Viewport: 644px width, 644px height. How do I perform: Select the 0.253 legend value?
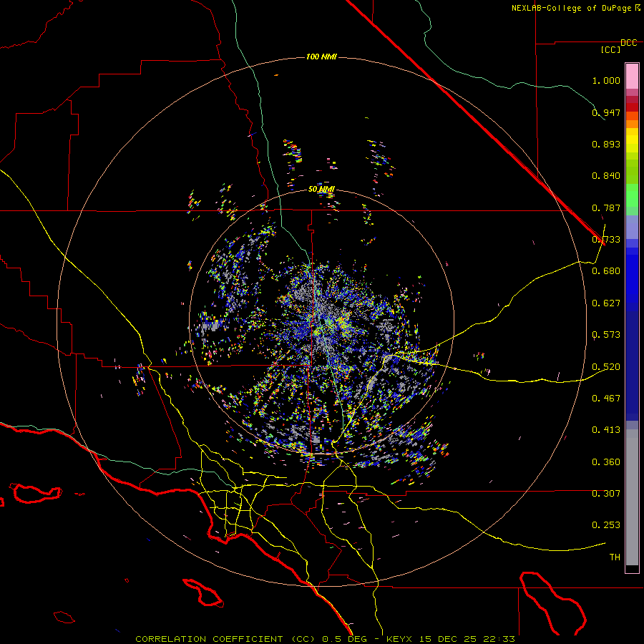pyautogui.click(x=606, y=525)
